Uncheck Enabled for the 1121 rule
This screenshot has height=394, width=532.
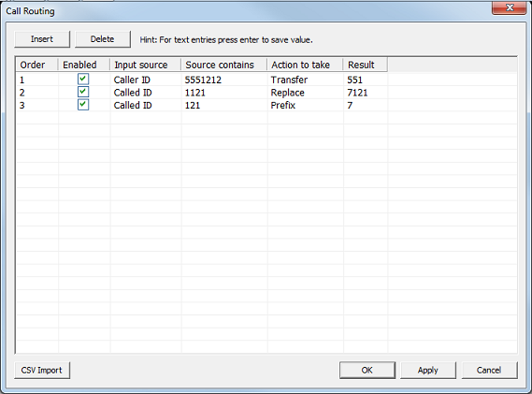83,92
